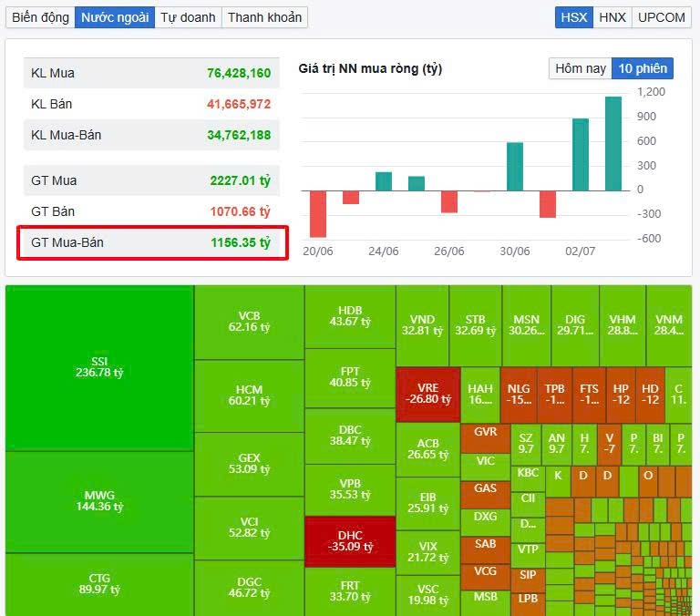The width and height of the screenshot is (700, 616).
Task: Open the ACB 26.65 tỷ tile
Action: click(428, 449)
